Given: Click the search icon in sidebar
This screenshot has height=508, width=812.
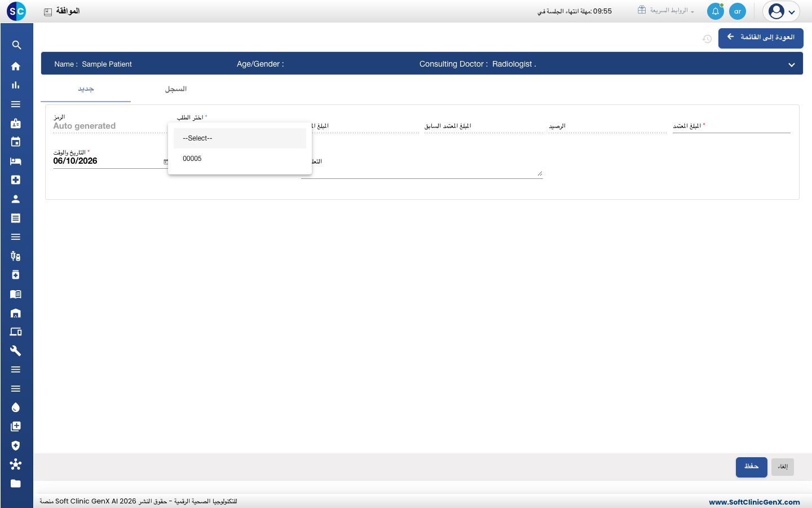Looking at the screenshot, I should pyautogui.click(x=16, y=45).
